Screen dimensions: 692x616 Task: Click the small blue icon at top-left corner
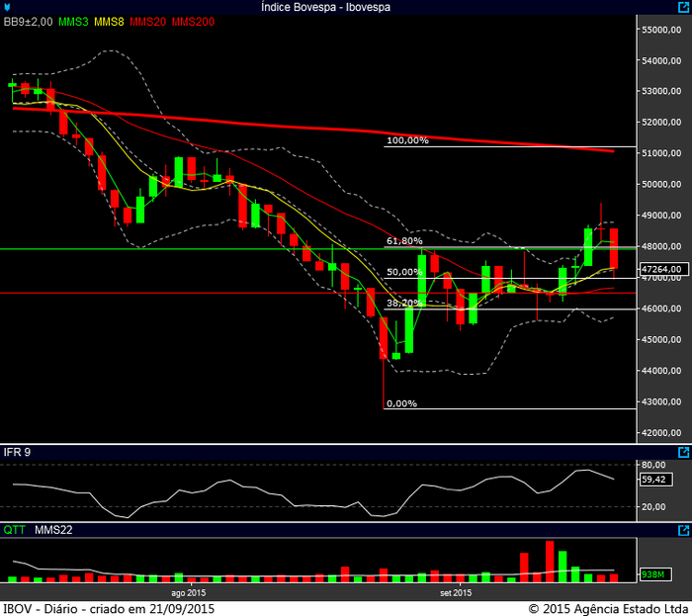point(8,7)
